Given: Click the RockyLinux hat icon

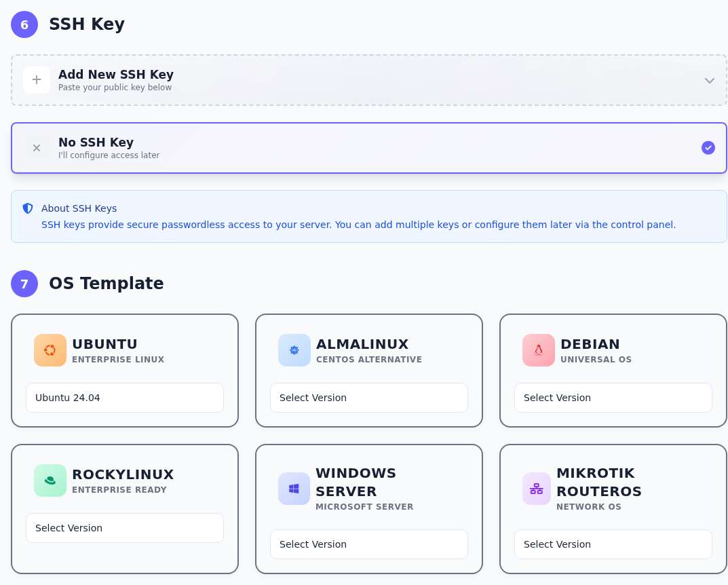Looking at the screenshot, I should coord(50,480).
